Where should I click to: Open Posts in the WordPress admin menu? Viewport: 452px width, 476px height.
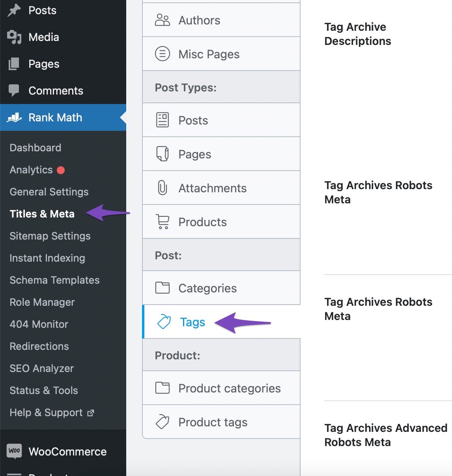coord(63,10)
